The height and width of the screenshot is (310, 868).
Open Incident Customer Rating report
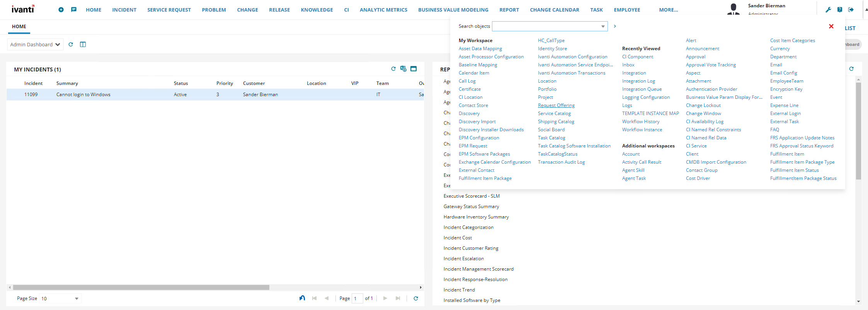click(x=471, y=248)
